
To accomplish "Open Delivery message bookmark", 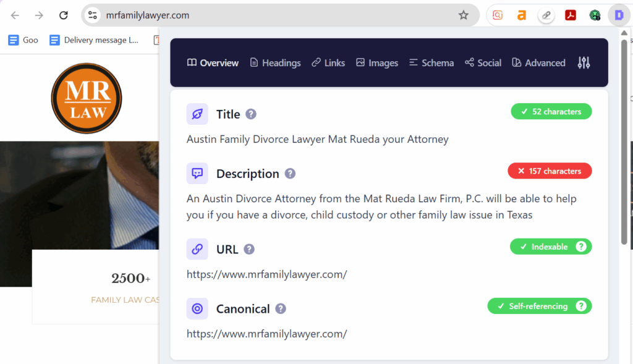I will 94,40.
